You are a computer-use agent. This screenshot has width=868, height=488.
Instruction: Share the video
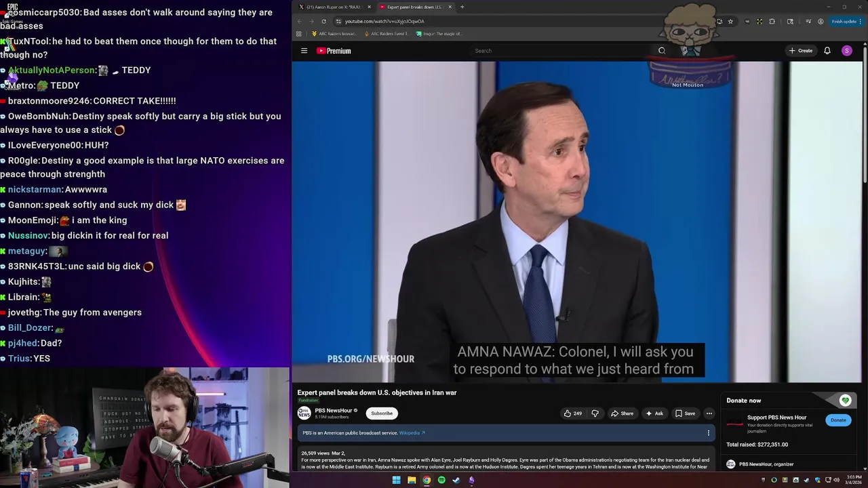point(622,413)
